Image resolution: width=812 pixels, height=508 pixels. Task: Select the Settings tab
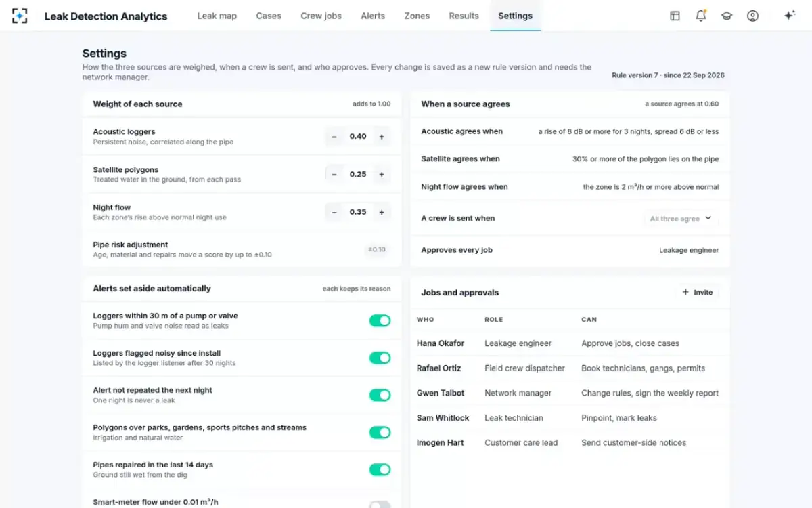[515, 16]
